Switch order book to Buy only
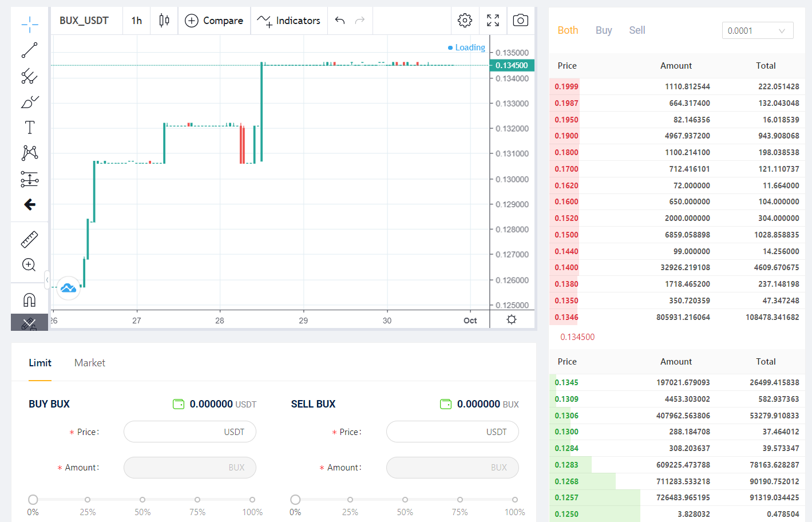812x522 pixels. coord(604,30)
